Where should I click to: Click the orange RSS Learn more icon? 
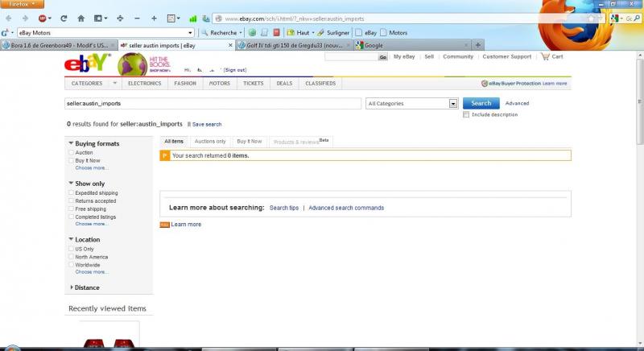pyautogui.click(x=164, y=225)
